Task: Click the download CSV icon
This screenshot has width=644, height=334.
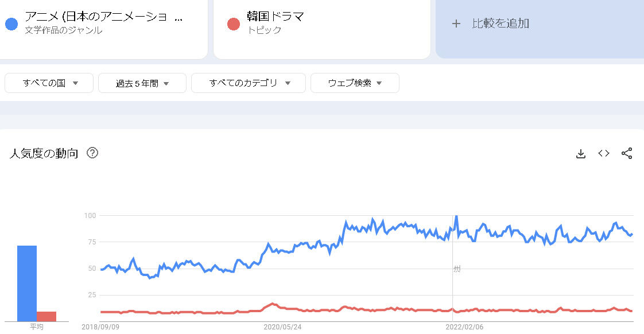Action: click(x=581, y=153)
